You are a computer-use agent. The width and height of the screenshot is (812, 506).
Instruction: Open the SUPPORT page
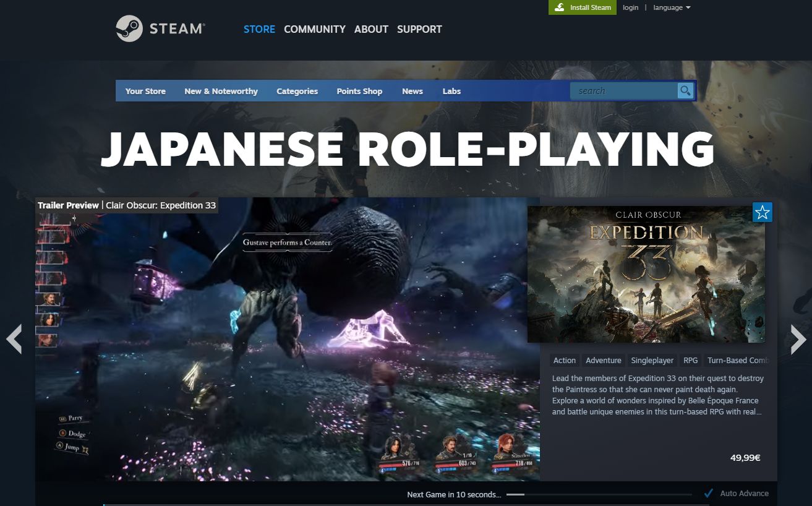point(419,29)
